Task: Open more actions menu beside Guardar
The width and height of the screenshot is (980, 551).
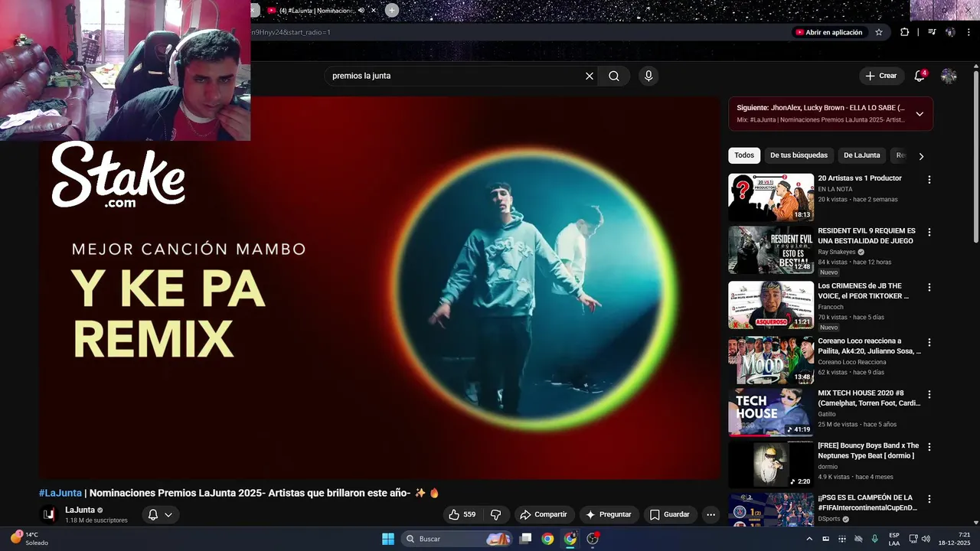Action: click(710, 514)
